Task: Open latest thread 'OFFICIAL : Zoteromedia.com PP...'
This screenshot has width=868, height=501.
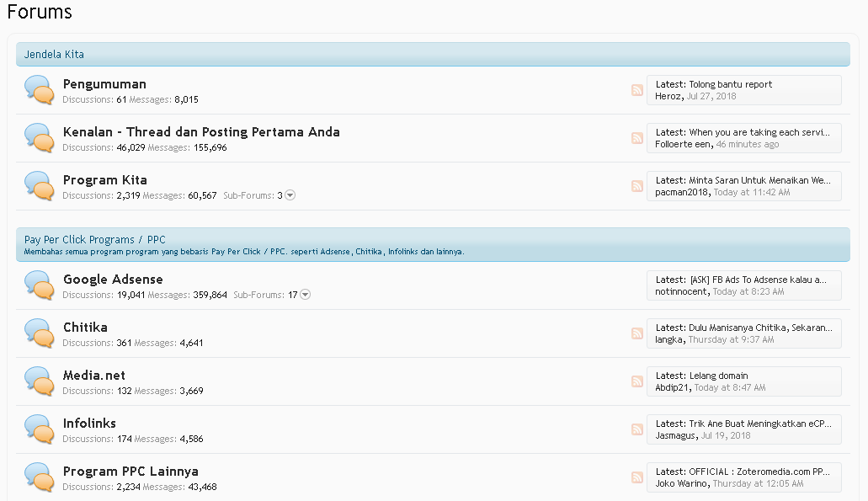Action: (x=759, y=472)
